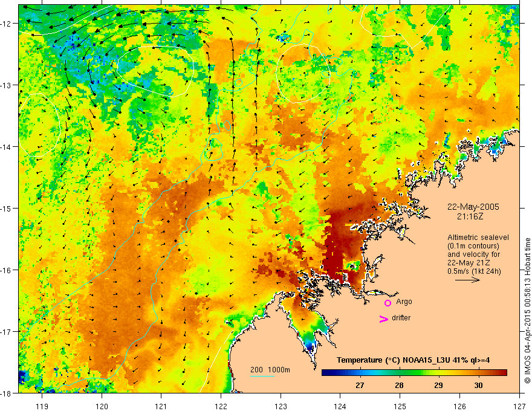Click the 'Altimetric sealevel' legend line

478,238
